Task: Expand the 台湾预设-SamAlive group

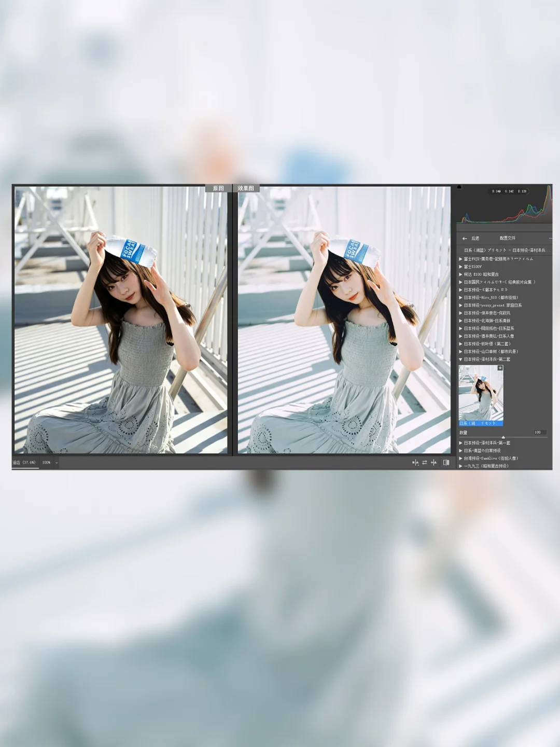Action: 460,458
